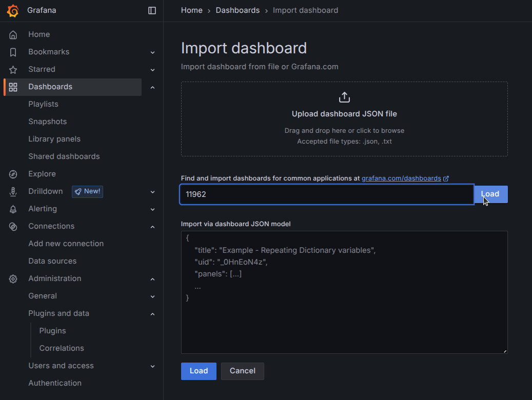The image size is (532, 400).
Task: Open Plugins and data label
Action: tap(58, 313)
